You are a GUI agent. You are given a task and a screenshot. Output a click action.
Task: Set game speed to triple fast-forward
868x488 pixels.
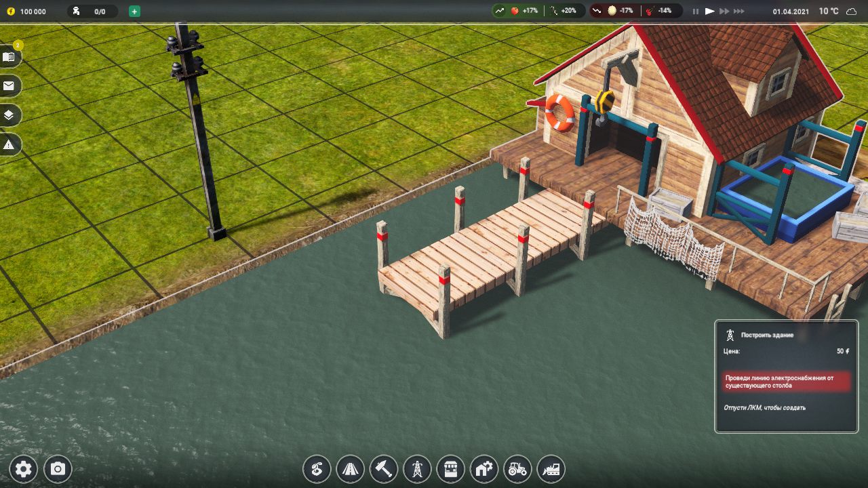[739, 12]
